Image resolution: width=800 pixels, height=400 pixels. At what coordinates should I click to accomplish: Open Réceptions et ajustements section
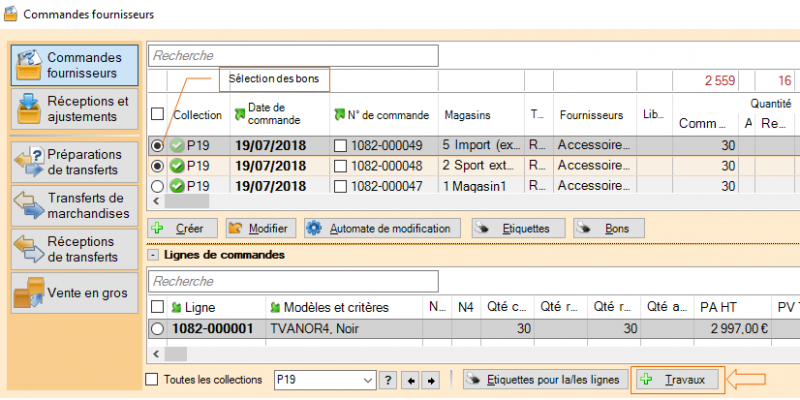tap(74, 109)
